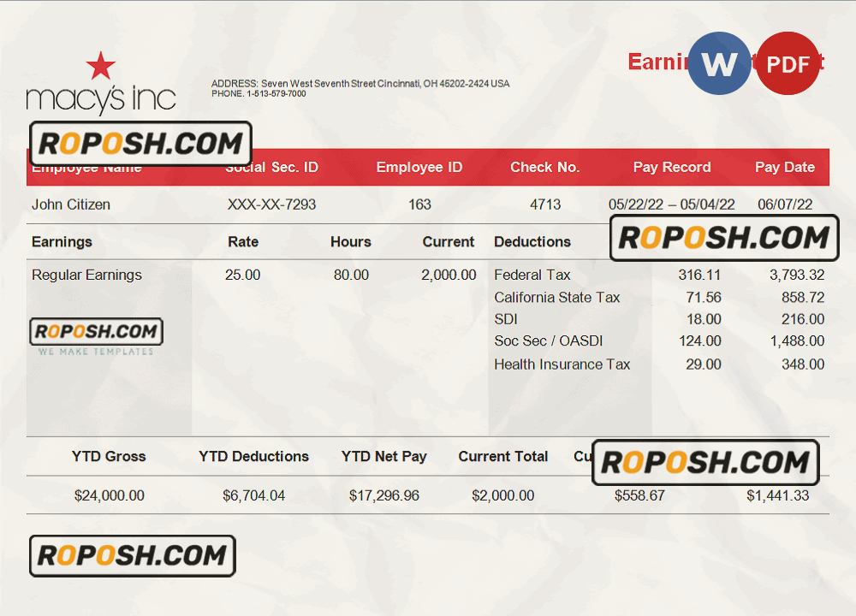Select the Check No. column header
Screen dimensions: 856x616
(544, 168)
